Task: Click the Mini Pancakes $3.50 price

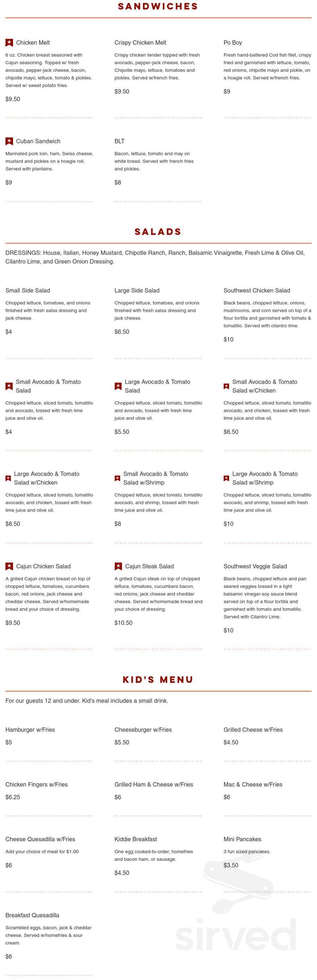Action: pyautogui.click(x=231, y=865)
